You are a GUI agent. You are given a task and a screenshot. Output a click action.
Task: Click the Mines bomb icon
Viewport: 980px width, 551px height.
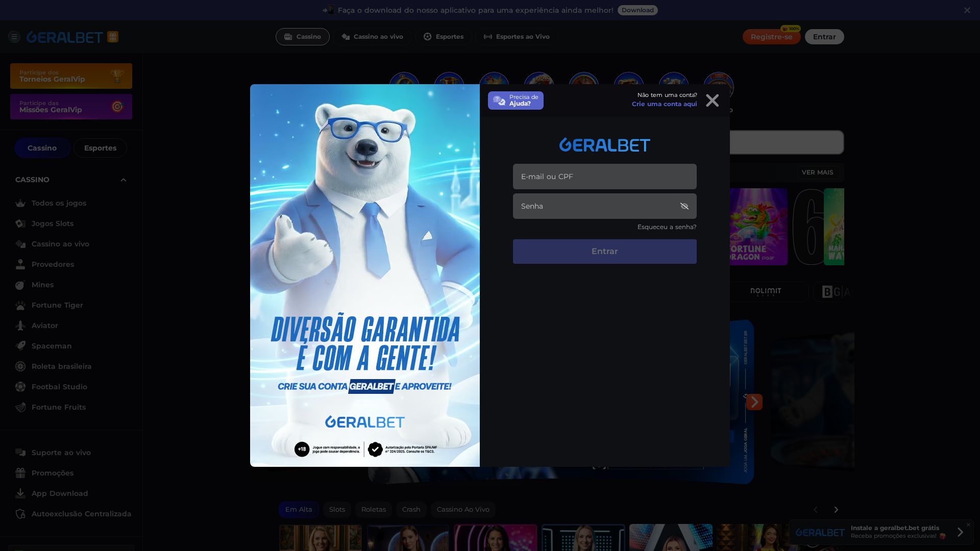[x=20, y=285]
